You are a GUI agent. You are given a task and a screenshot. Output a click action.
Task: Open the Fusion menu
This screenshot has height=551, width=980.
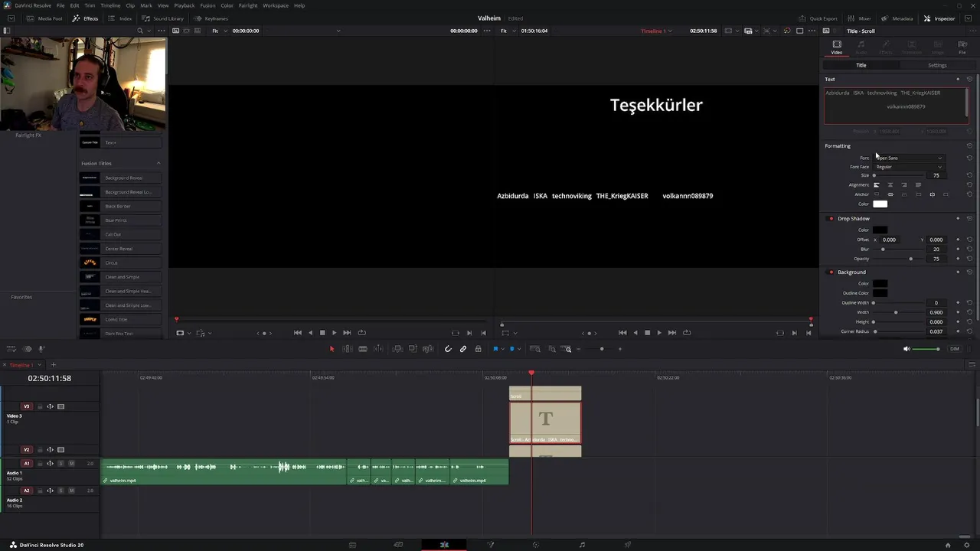(207, 5)
